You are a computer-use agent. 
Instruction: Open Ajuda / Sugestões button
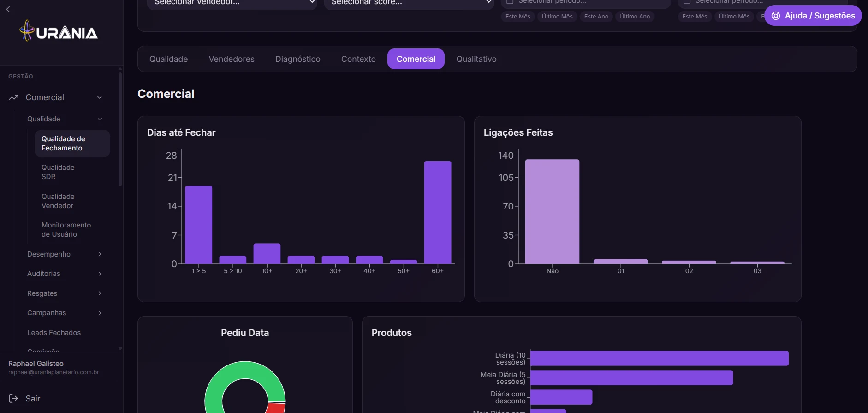point(813,16)
